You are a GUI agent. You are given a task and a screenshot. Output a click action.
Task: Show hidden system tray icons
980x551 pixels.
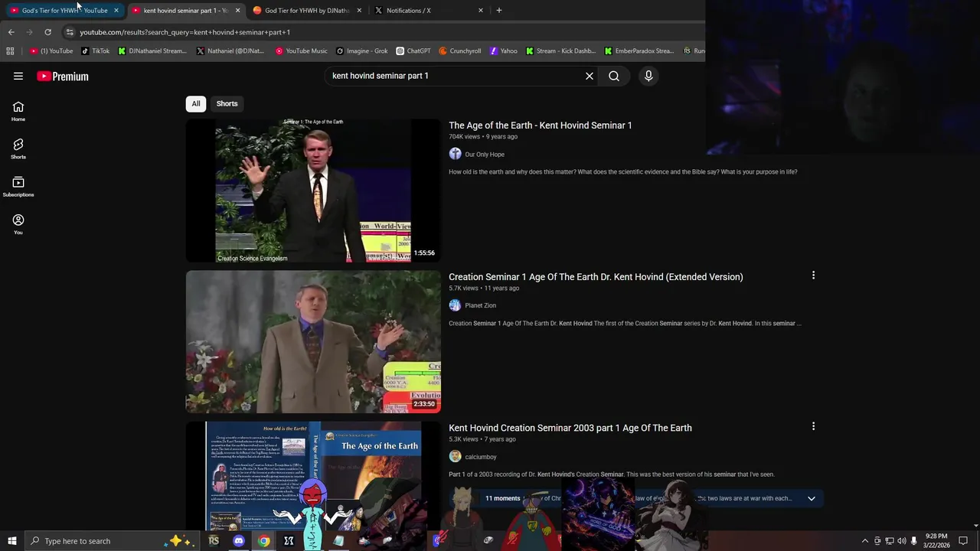pyautogui.click(x=865, y=541)
